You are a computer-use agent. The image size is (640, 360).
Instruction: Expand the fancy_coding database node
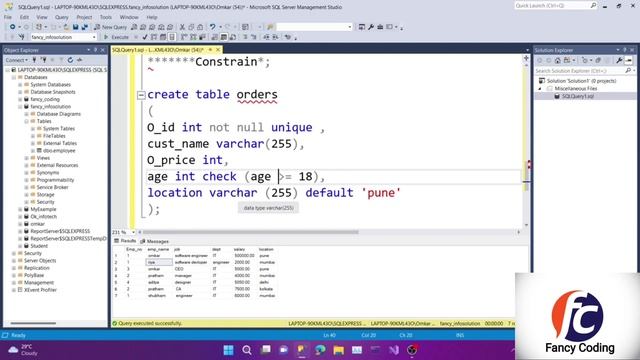(x=20, y=99)
